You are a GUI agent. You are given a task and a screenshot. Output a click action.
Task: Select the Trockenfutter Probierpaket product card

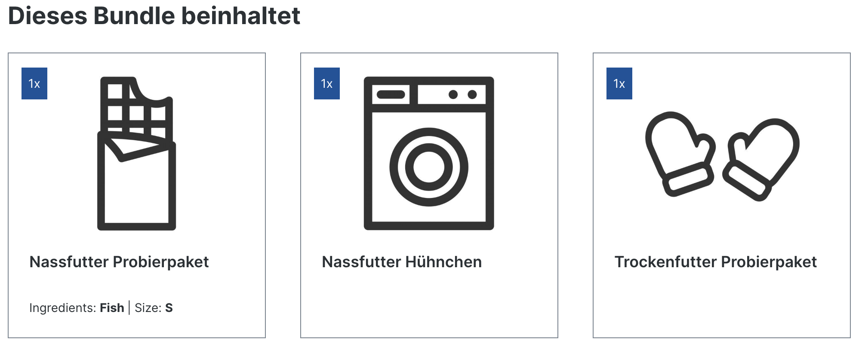(x=722, y=195)
